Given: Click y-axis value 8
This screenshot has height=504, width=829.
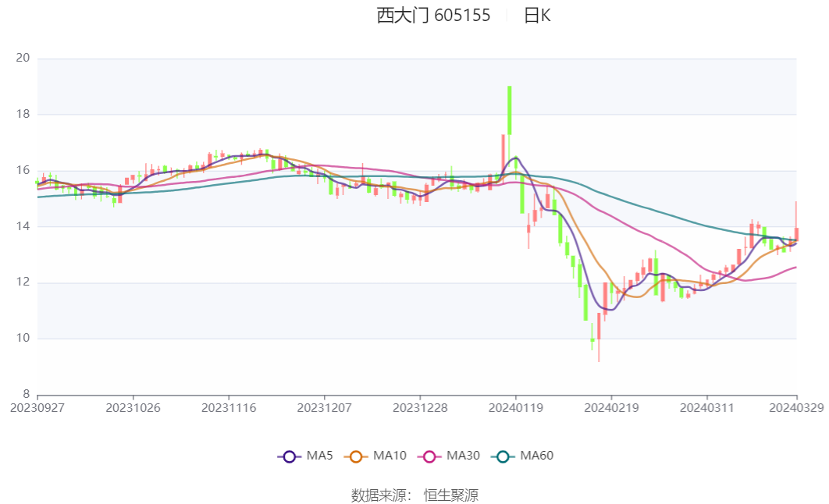Looking at the screenshot, I should (27, 393).
